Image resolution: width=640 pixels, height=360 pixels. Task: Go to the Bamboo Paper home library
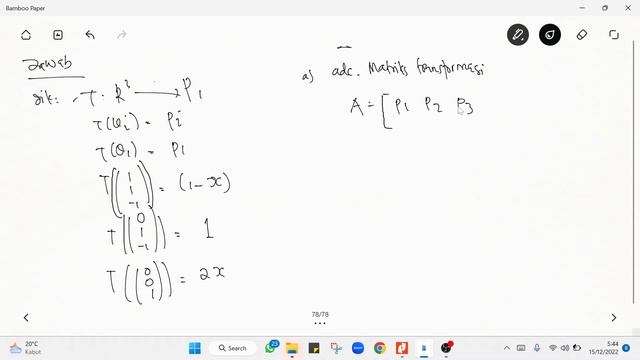pyautogui.click(x=26, y=35)
